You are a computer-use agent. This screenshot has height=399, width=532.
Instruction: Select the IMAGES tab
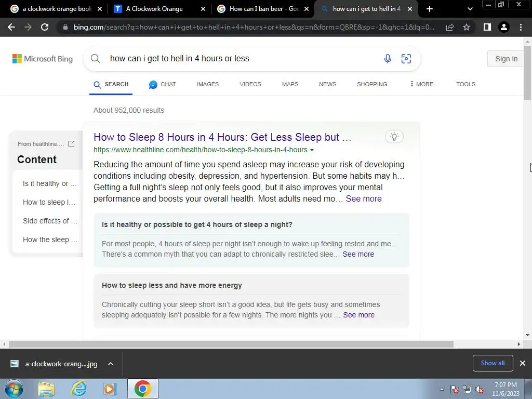click(208, 84)
